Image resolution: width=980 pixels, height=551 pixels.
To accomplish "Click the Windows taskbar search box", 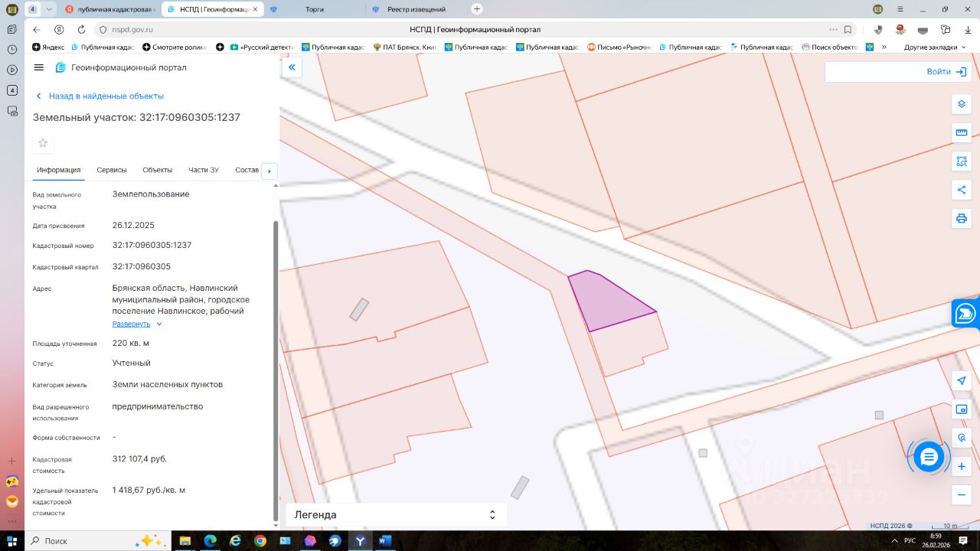I will pos(100,541).
